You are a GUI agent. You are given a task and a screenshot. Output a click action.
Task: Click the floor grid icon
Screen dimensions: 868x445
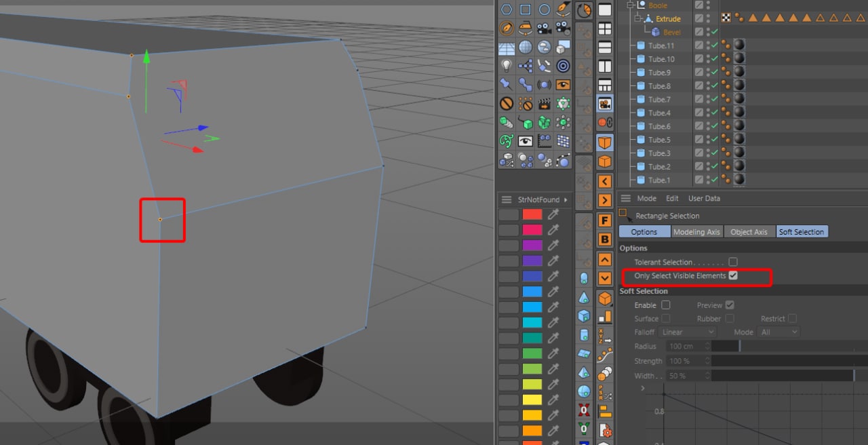507,47
